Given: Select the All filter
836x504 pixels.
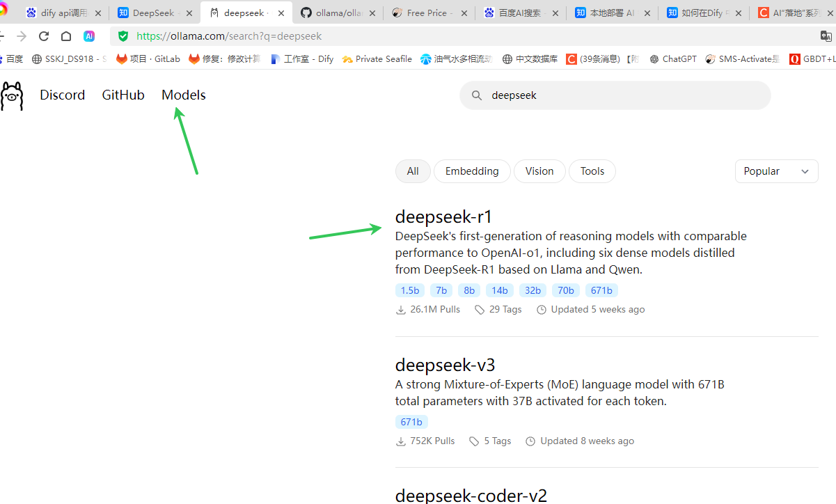Looking at the screenshot, I should pos(413,171).
